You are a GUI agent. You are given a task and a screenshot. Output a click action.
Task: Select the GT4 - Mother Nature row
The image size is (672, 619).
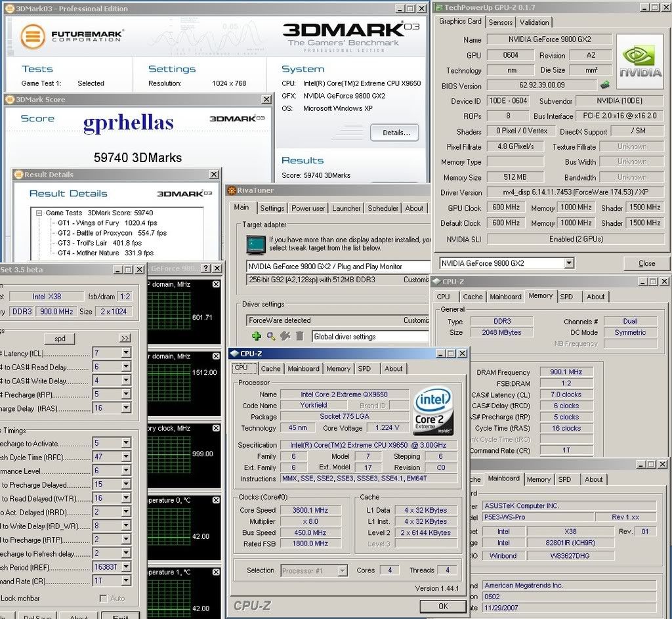coord(106,253)
